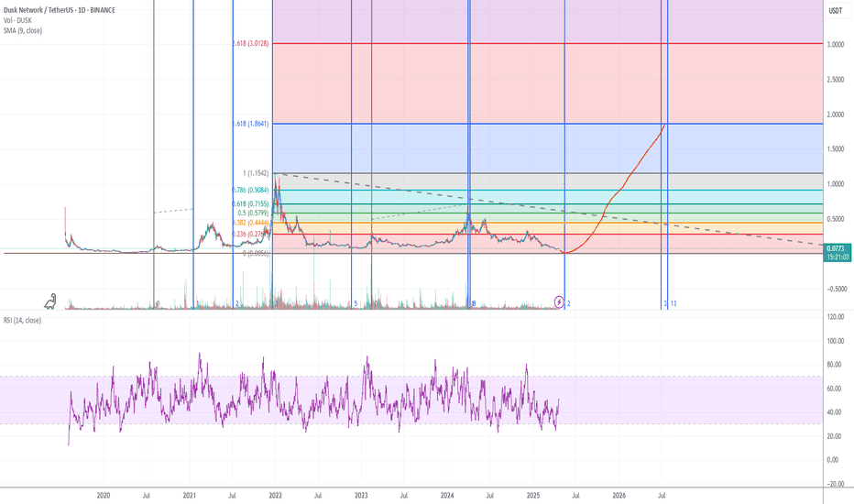Click the 120.00 RSI axis label
The image size is (854, 504).
[836, 316]
